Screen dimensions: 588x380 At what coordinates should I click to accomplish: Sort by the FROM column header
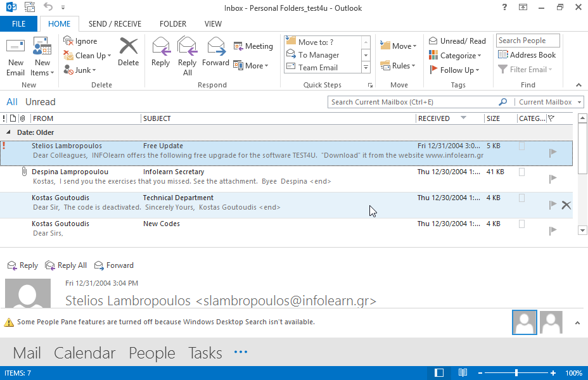[86, 118]
